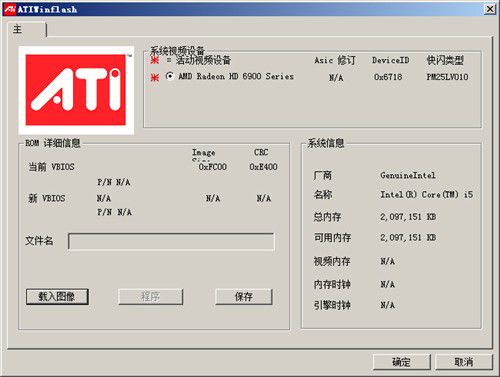500x377 pixels.
Task: Click the 名称 label in 系统信息
Action: [323, 194]
